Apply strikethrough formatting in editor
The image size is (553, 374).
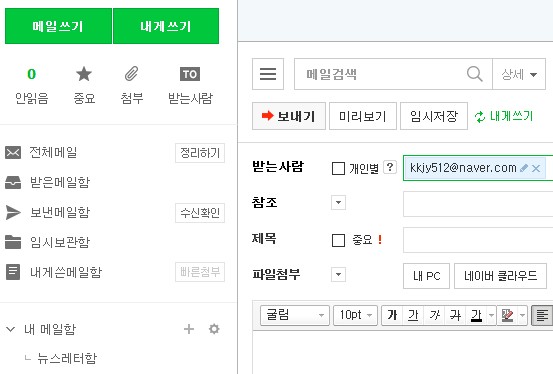coord(455,315)
